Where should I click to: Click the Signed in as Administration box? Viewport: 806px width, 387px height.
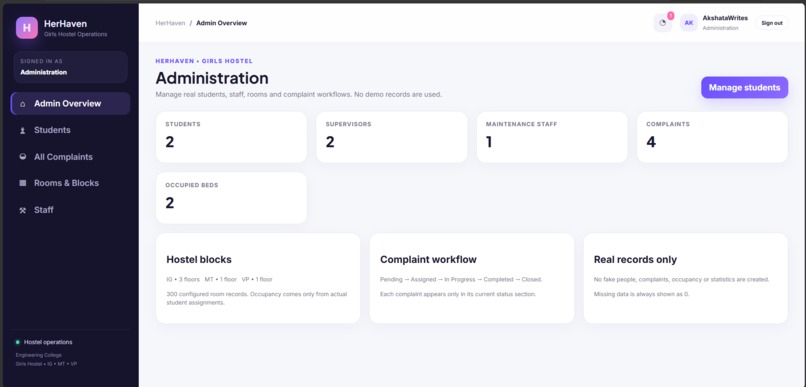70,67
